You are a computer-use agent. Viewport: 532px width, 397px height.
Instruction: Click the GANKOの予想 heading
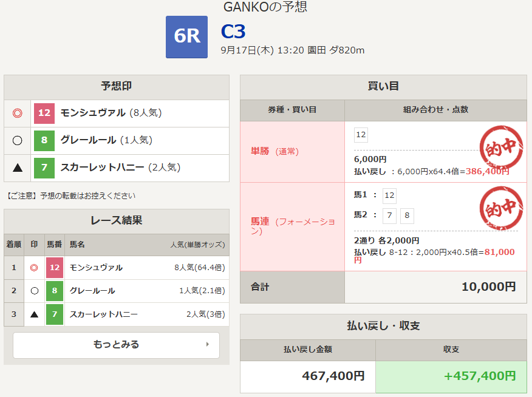coord(265,7)
